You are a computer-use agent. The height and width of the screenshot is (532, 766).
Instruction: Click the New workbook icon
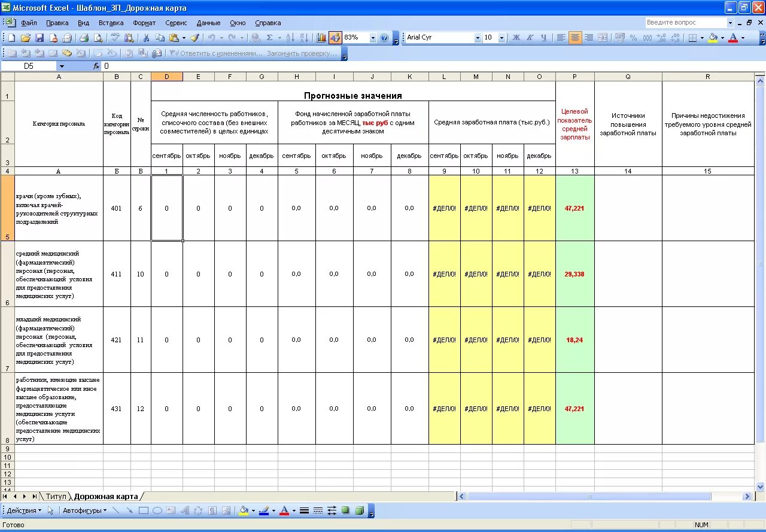(x=11, y=38)
